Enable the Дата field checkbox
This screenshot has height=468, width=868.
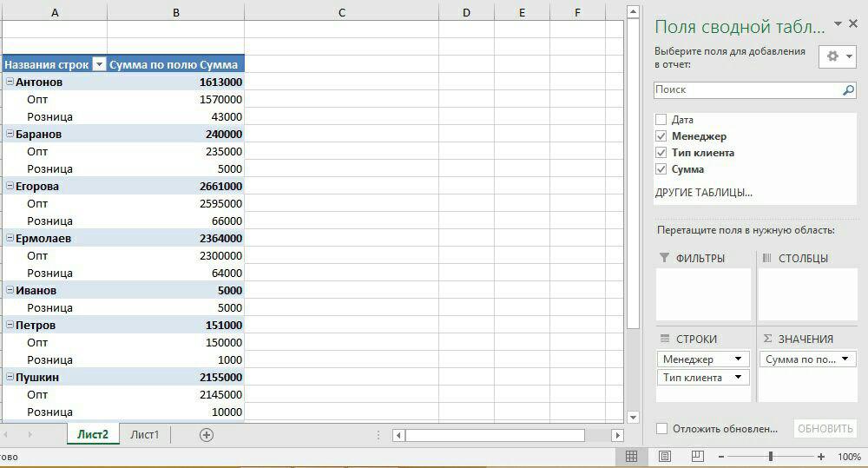tap(661, 120)
